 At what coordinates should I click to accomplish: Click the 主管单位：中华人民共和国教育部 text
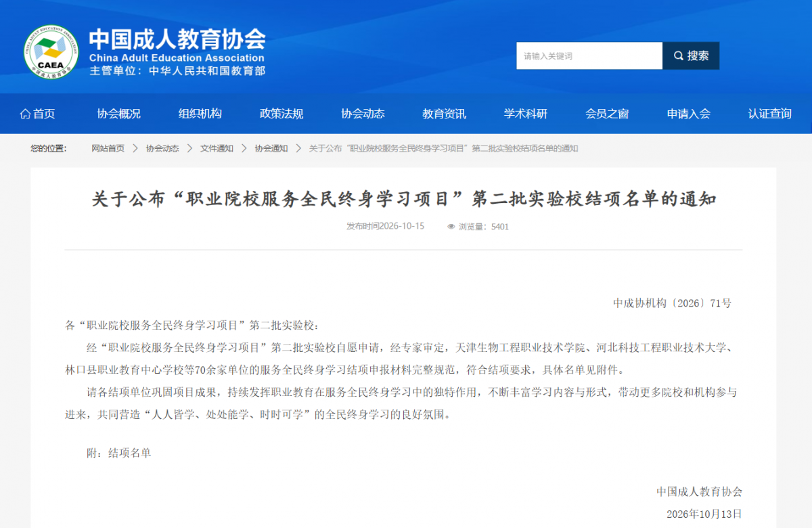(177, 70)
